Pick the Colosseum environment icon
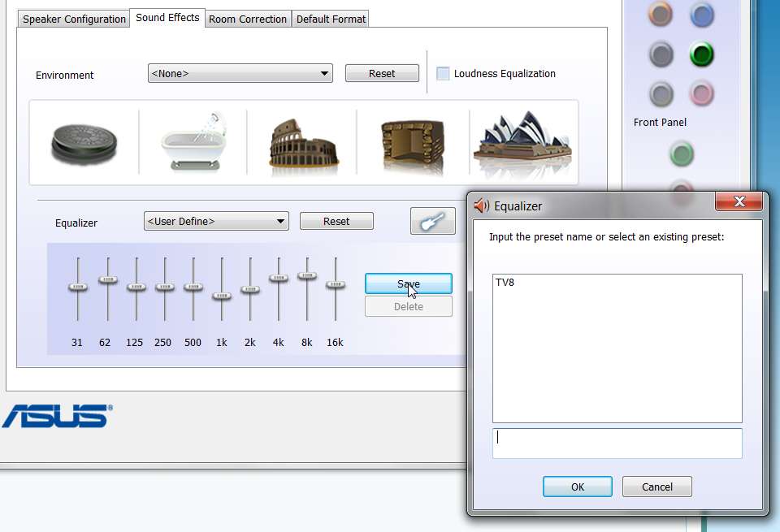The width and height of the screenshot is (780, 532). (x=303, y=145)
